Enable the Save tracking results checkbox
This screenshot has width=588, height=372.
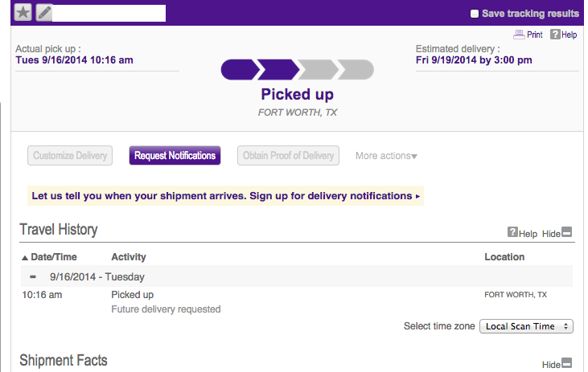point(475,14)
